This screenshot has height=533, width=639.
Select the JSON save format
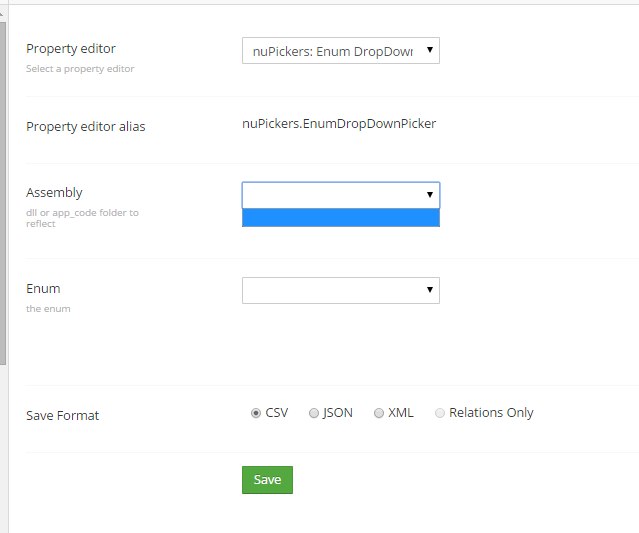pyautogui.click(x=313, y=413)
